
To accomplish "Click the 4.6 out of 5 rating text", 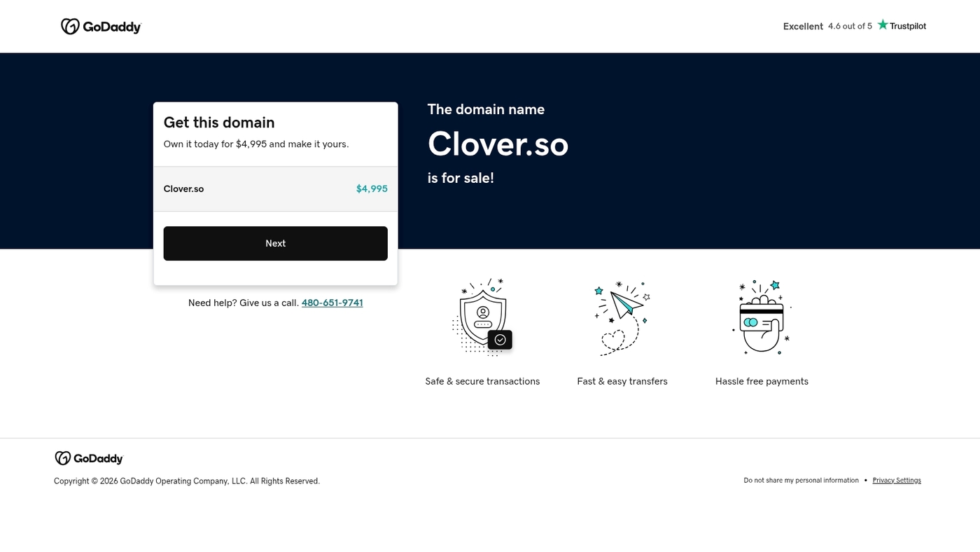I will click(849, 26).
